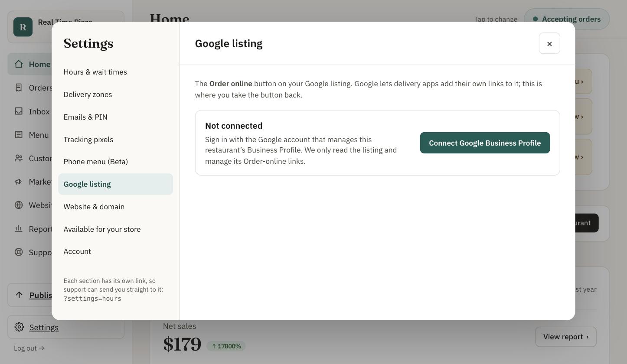Select Delivery zones in Settings
The width and height of the screenshot is (627, 364).
115,94
